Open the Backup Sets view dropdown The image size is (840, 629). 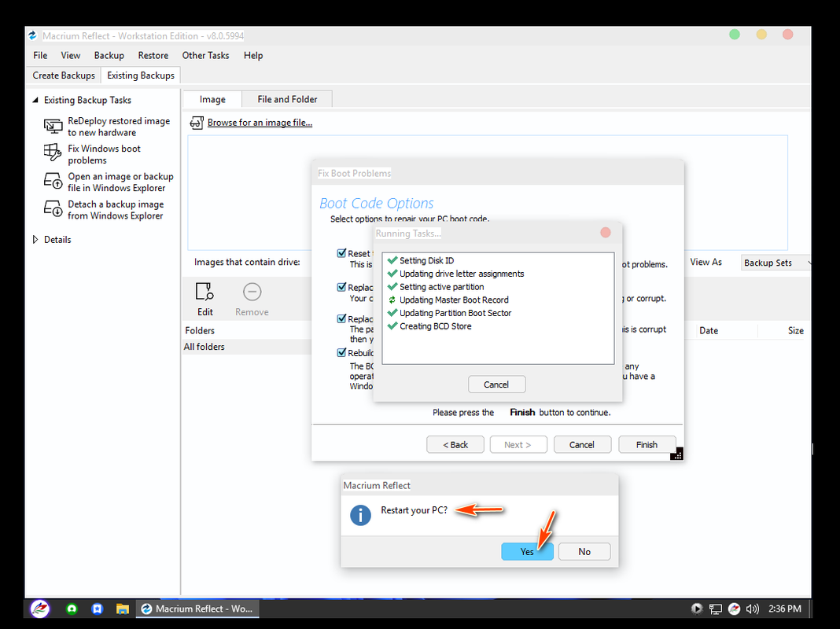[x=776, y=263]
